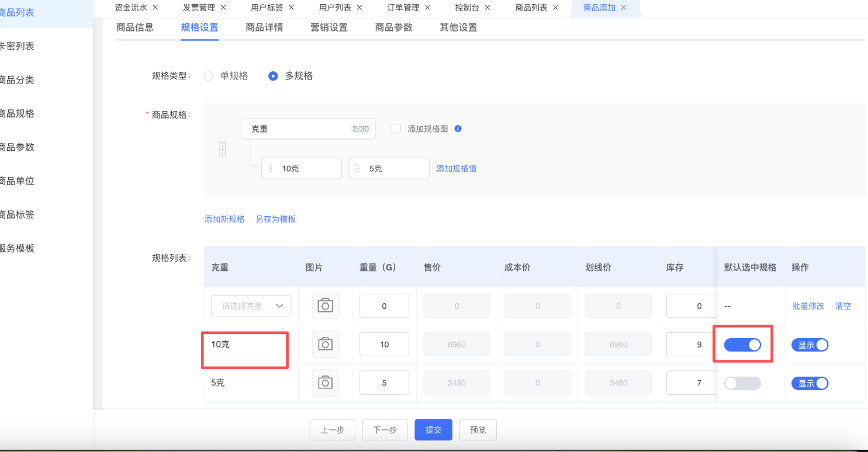Click 5克 cell in spec list
Screen dimensions: 868x452
click(x=251, y=383)
